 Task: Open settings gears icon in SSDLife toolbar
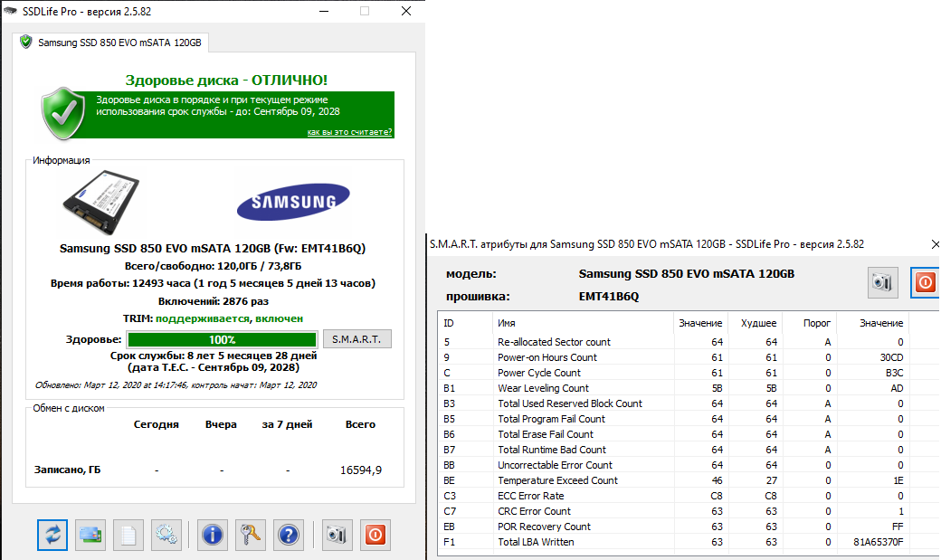(166, 534)
